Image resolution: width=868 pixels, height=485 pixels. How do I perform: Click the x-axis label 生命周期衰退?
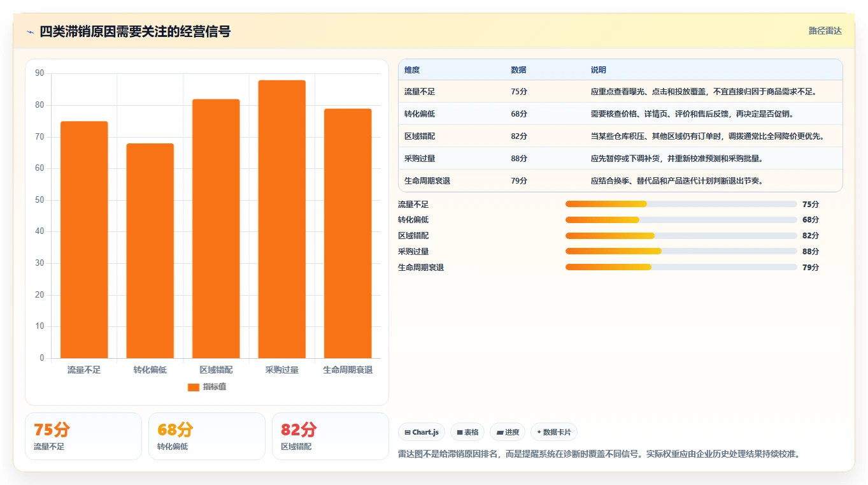tap(348, 370)
